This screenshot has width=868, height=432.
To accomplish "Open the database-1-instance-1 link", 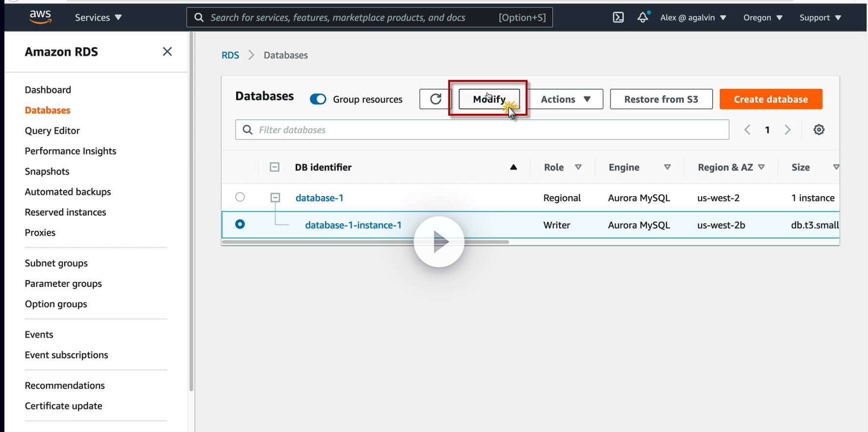I will tap(353, 225).
